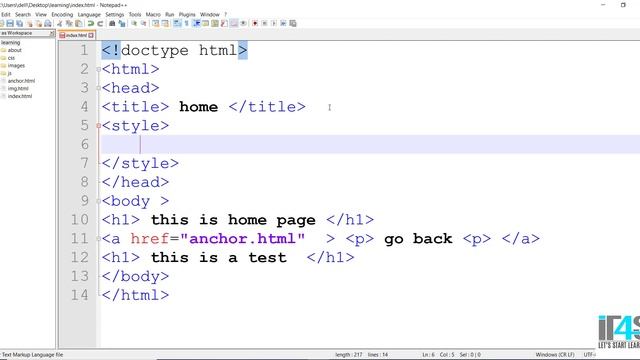
Task: Toggle the Function List panel icon
Action: click(224, 23)
